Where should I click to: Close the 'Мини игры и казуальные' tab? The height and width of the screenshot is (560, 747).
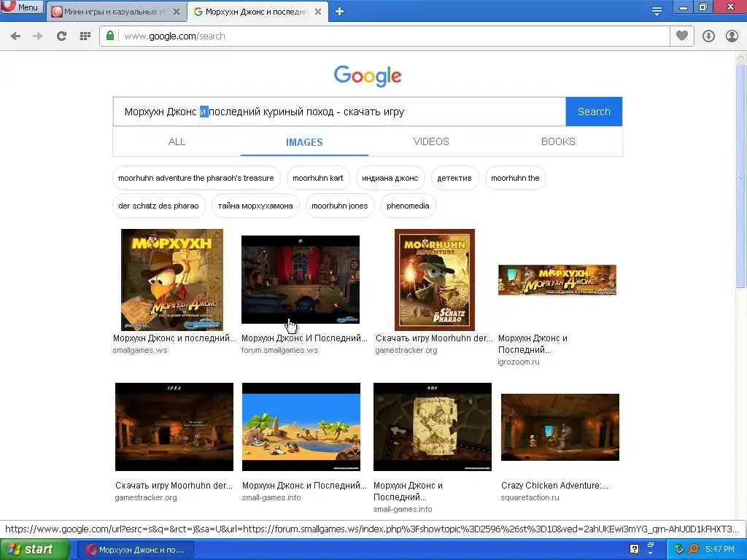177,12
